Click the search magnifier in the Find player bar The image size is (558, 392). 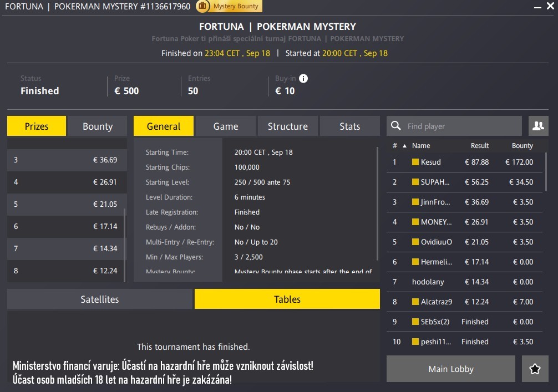tap(395, 126)
